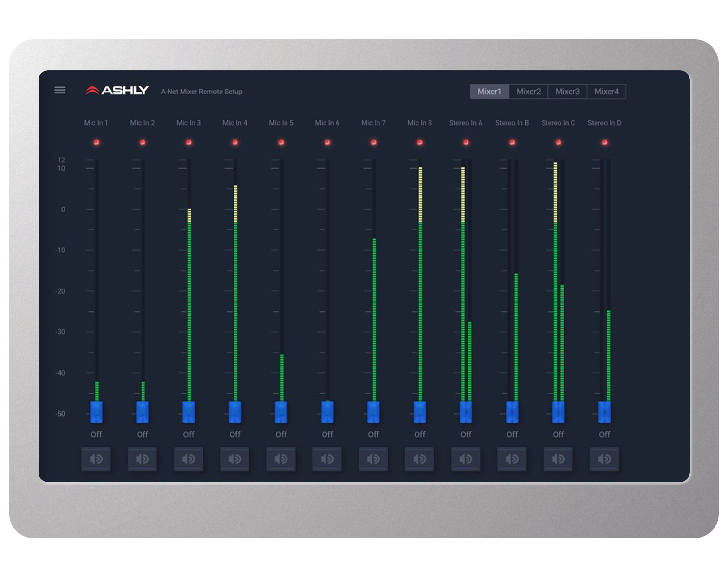Toggle the Stereo In C red indicator

tap(559, 142)
